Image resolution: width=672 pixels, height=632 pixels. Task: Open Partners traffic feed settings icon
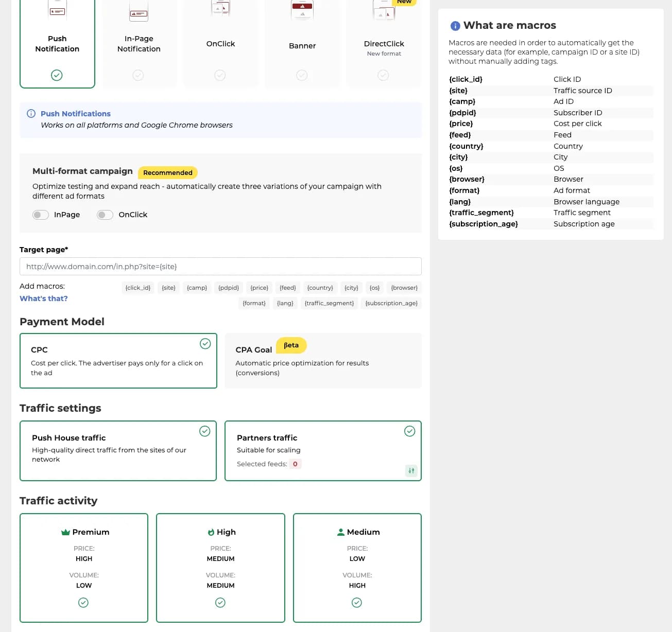coord(411,470)
